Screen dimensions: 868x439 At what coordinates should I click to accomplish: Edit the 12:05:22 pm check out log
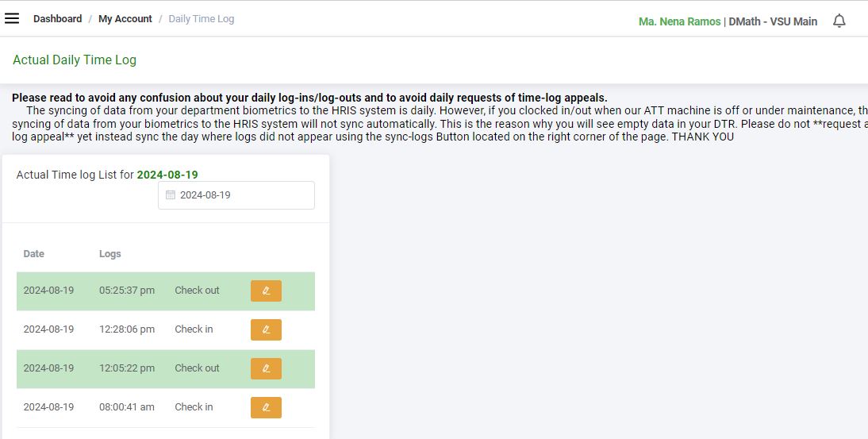(266, 368)
